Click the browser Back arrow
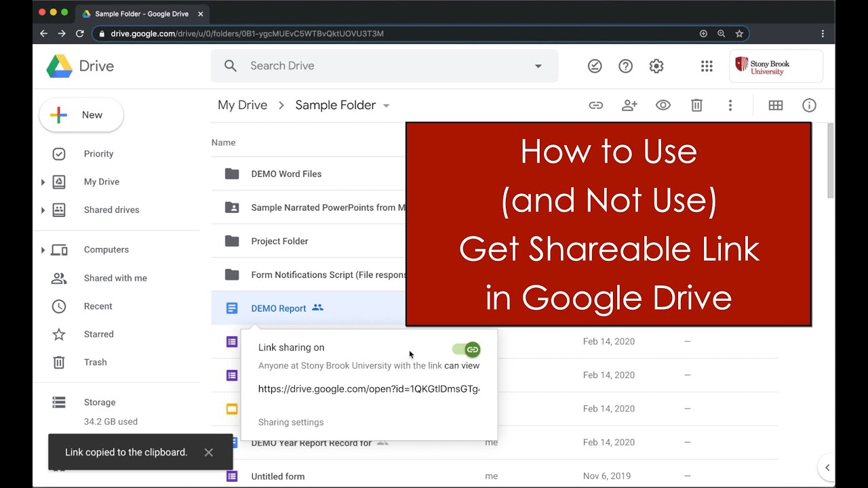Screen dimensions: 868x488 coord(44,33)
